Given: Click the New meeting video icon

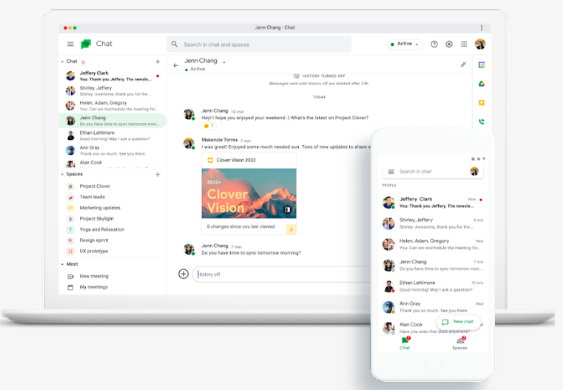Looking at the screenshot, I should [x=70, y=276].
